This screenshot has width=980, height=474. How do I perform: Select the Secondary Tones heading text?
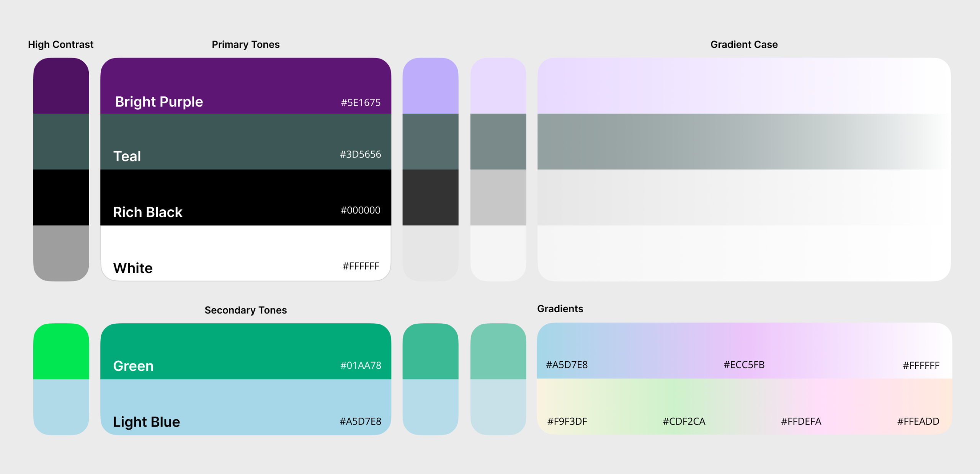245,310
